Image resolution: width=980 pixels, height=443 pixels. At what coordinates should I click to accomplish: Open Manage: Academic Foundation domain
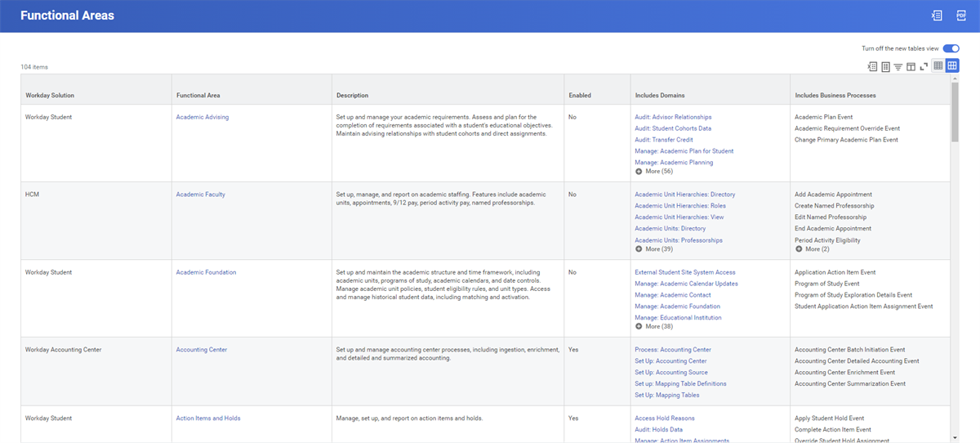coord(678,307)
